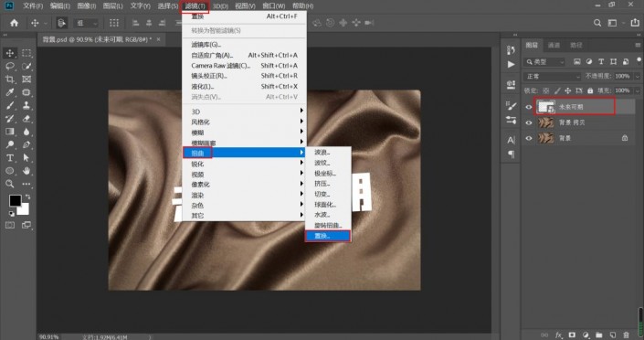Open the 不透明度 opacity slider arrow
Viewport: 644px width, 340px height.
point(637,77)
